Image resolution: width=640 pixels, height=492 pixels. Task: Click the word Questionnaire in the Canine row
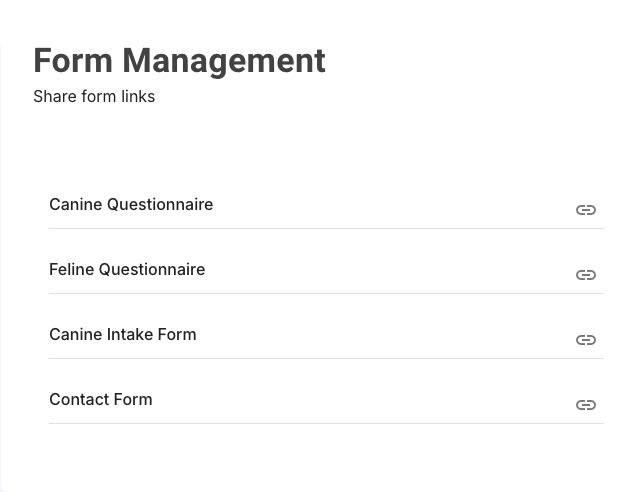click(160, 204)
